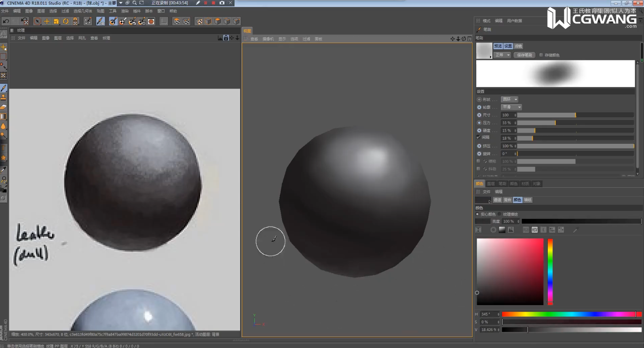Open the 渲染 menu

[x=125, y=11]
